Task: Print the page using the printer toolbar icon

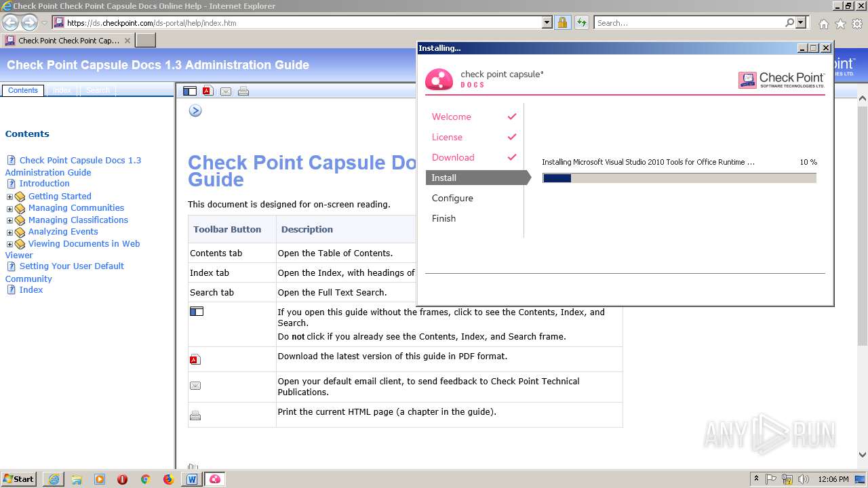Action: (243, 91)
